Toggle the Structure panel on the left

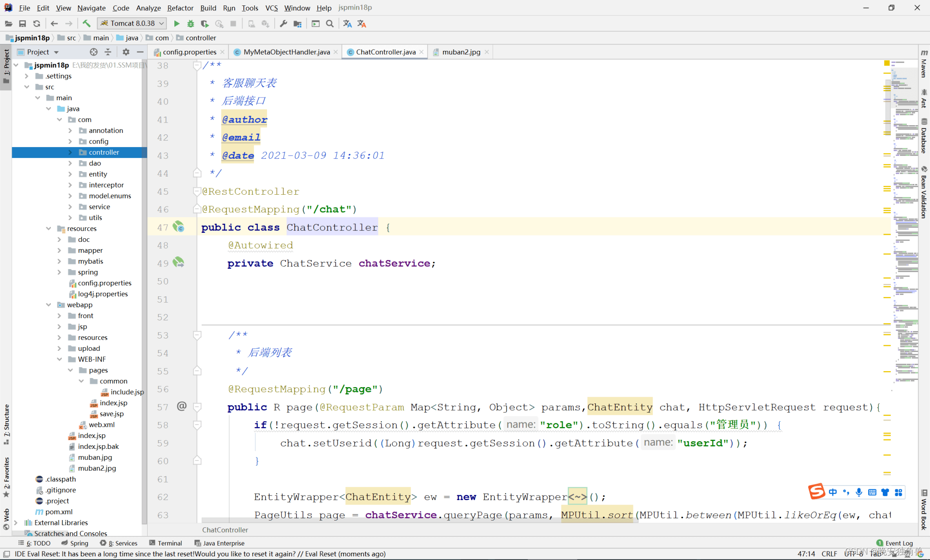pyautogui.click(x=6, y=422)
